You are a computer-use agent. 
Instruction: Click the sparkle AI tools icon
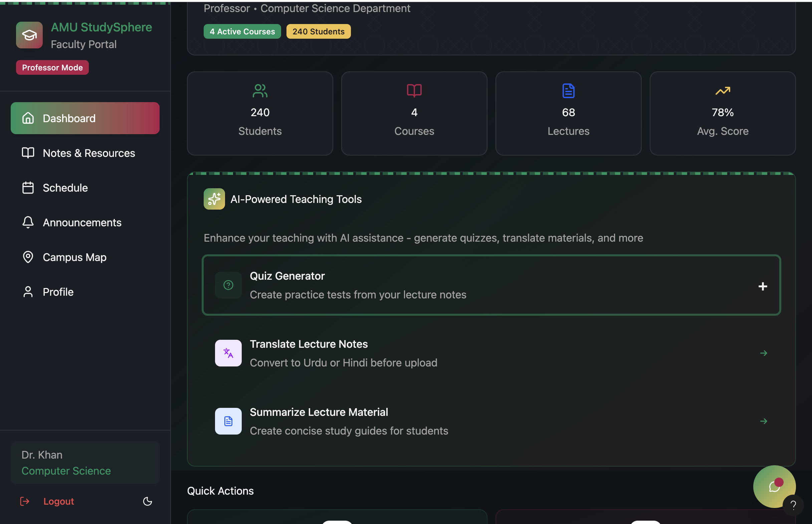point(214,199)
